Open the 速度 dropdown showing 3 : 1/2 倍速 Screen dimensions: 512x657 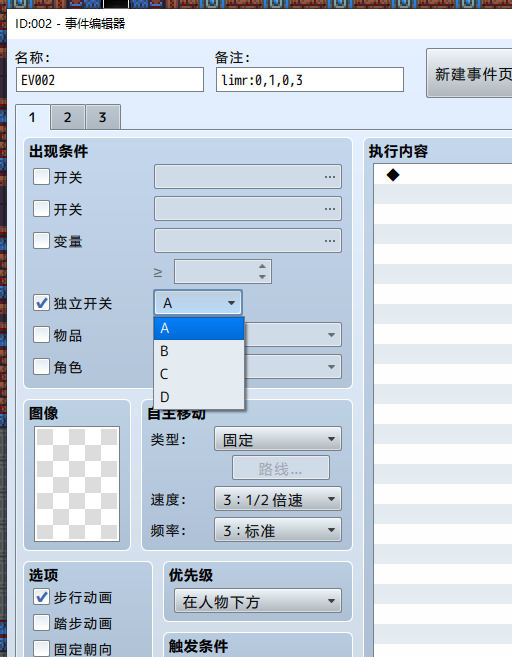[278, 499]
